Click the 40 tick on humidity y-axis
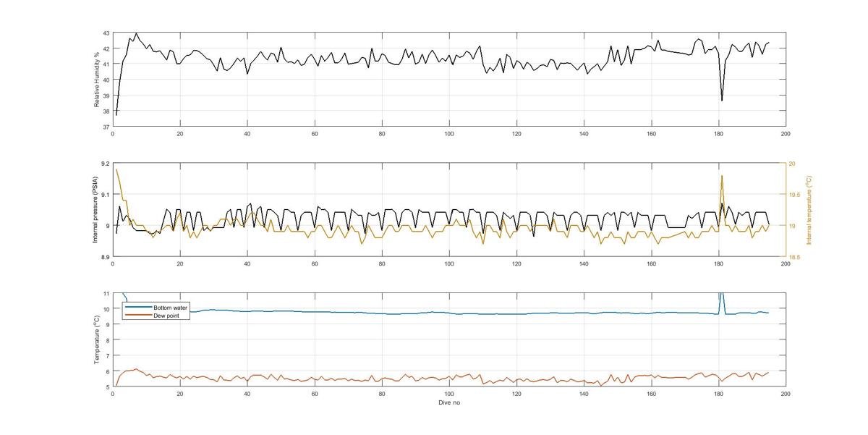 click(106, 80)
